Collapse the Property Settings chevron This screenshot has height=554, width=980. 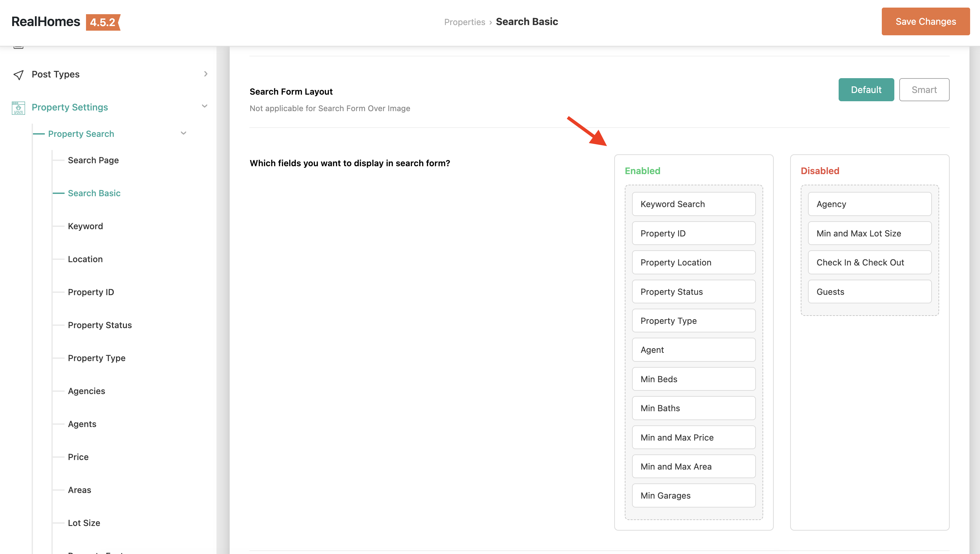tap(204, 106)
